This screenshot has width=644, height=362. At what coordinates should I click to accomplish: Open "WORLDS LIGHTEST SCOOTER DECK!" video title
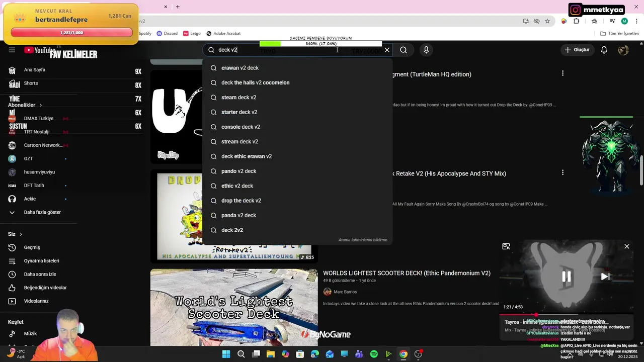tap(407, 273)
